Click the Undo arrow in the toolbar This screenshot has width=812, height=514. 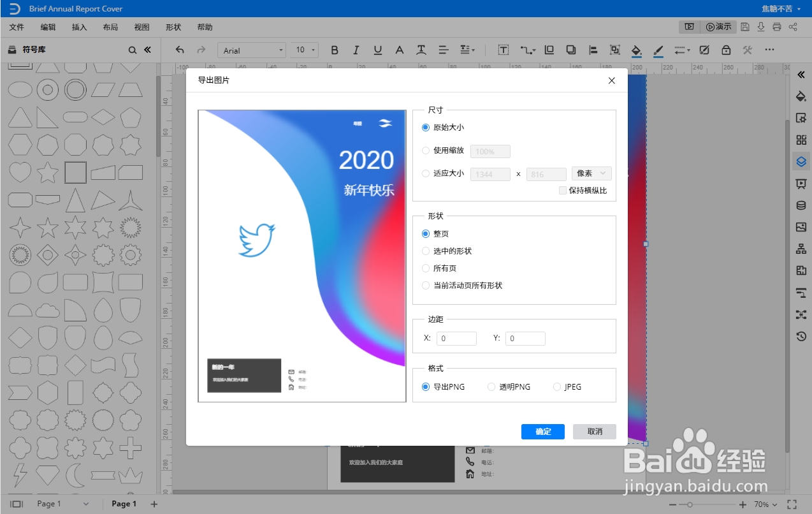180,50
